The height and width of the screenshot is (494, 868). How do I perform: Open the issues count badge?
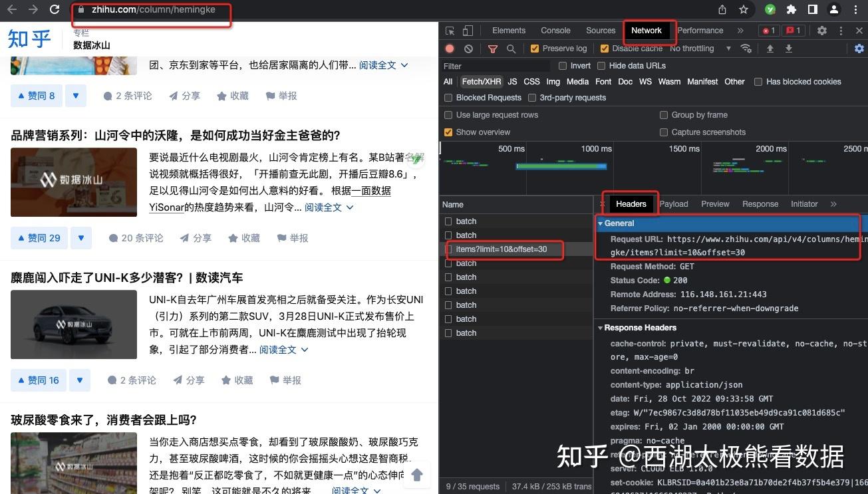(793, 31)
